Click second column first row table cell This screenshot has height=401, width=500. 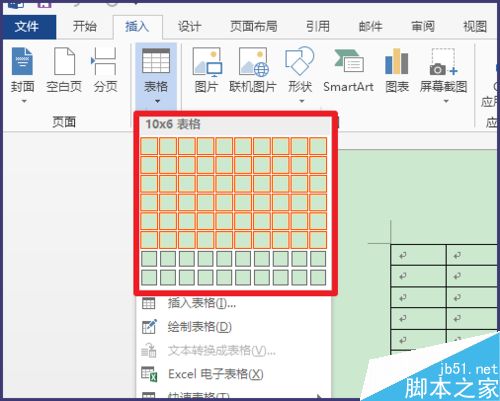(472, 255)
